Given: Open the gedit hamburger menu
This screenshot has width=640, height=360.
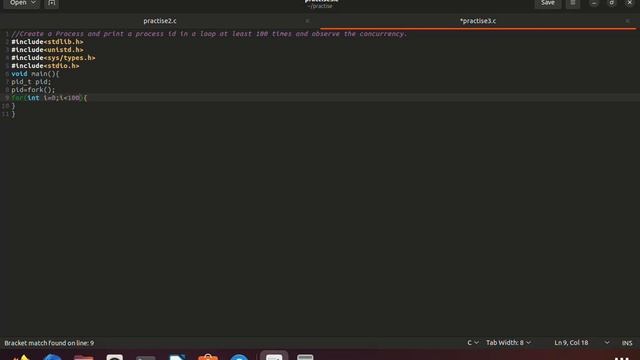Looking at the screenshot, I should point(573,3).
